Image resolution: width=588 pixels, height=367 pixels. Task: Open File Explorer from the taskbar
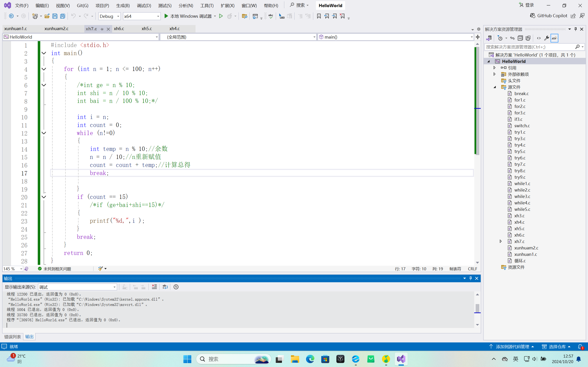click(295, 359)
